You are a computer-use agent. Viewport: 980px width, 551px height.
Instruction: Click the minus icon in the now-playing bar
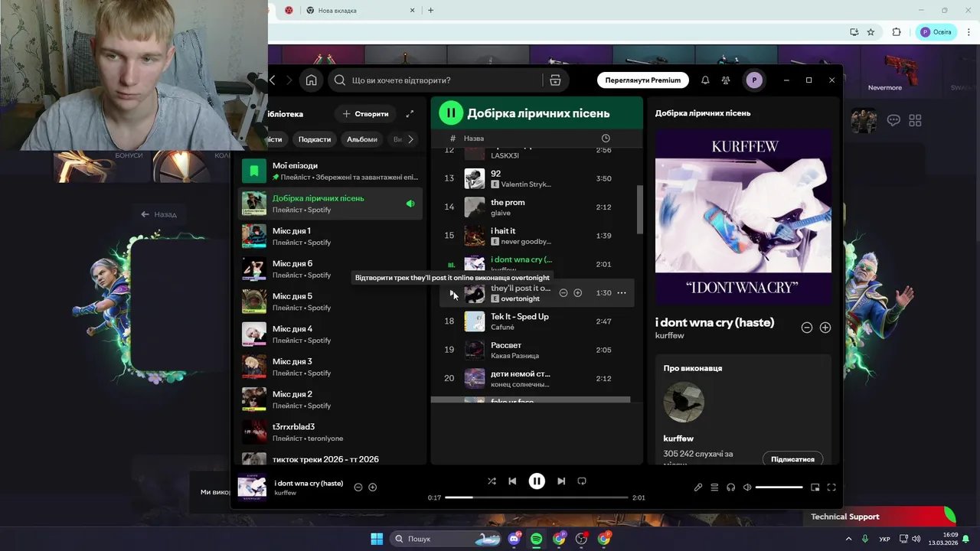point(358,487)
